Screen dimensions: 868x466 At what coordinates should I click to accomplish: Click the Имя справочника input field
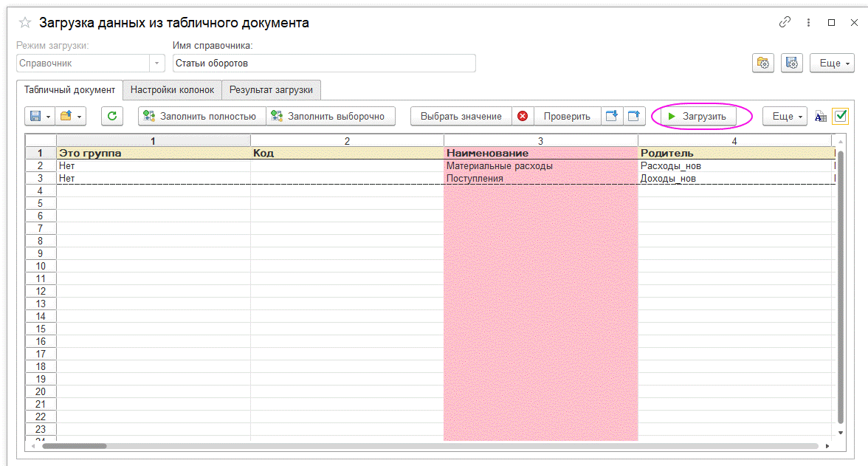tap(324, 64)
